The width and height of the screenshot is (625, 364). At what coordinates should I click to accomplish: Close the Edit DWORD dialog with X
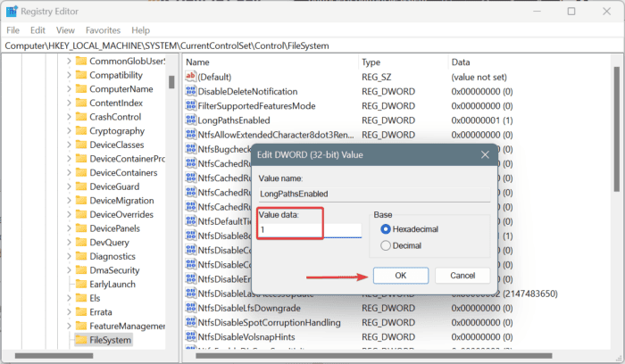pos(485,154)
